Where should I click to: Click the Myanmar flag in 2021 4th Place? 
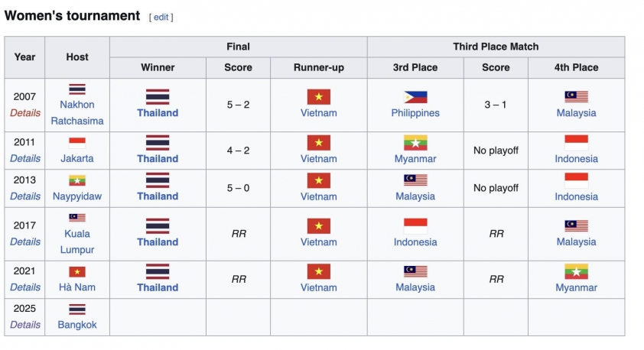576,271
